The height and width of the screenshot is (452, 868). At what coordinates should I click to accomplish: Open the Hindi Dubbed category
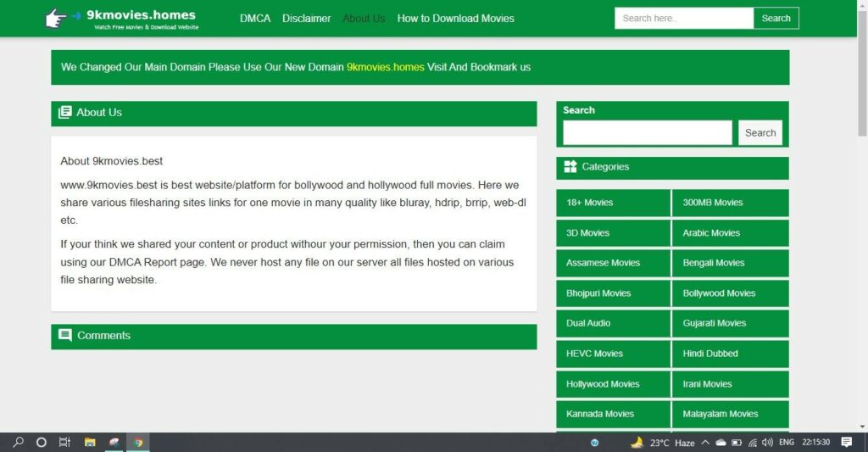[730, 354]
